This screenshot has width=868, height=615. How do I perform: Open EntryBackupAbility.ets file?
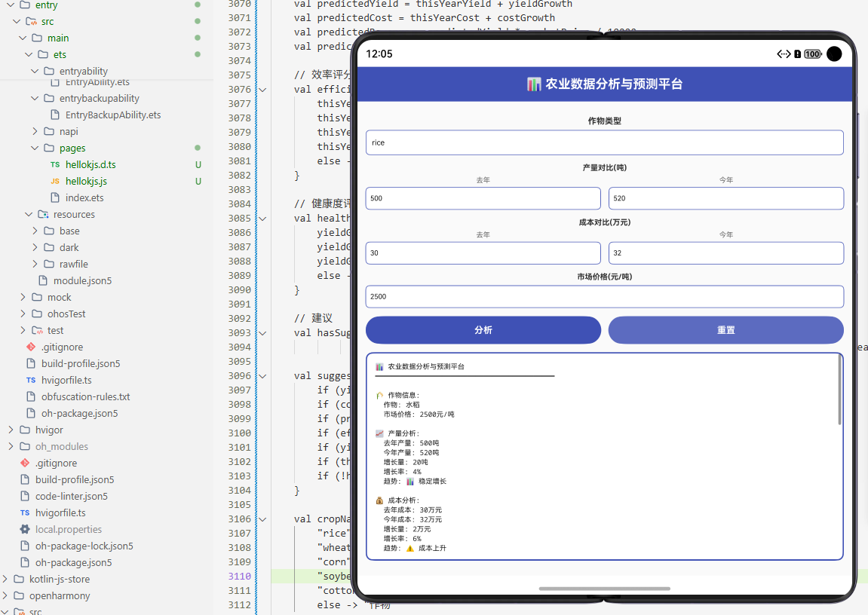point(113,115)
